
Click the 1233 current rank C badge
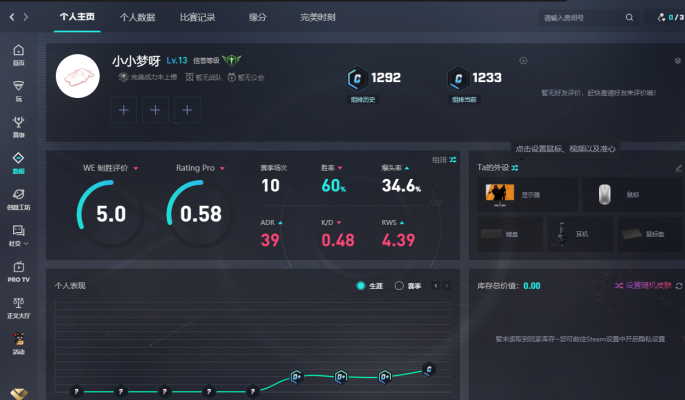458,78
